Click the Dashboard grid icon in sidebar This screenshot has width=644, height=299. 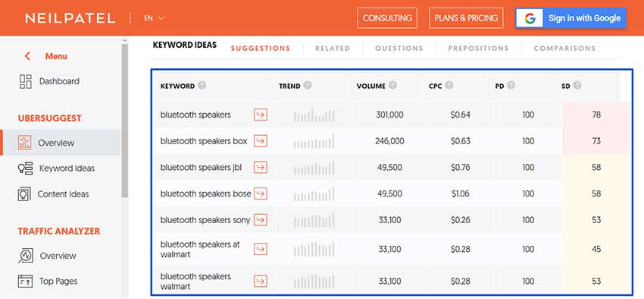click(26, 81)
